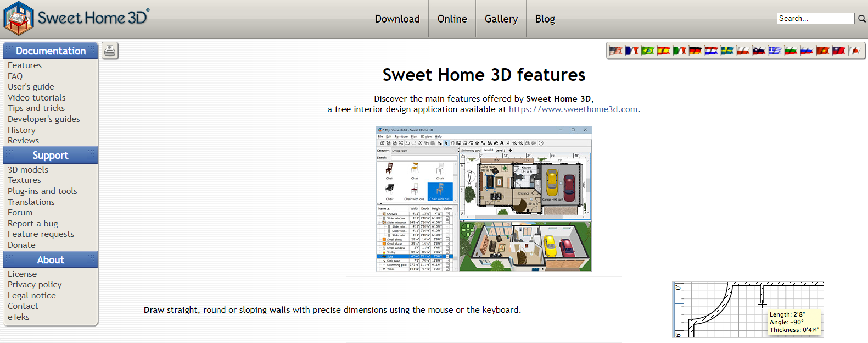Open the sweethome3d.com hyperlink
868x343 pixels.
click(573, 109)
